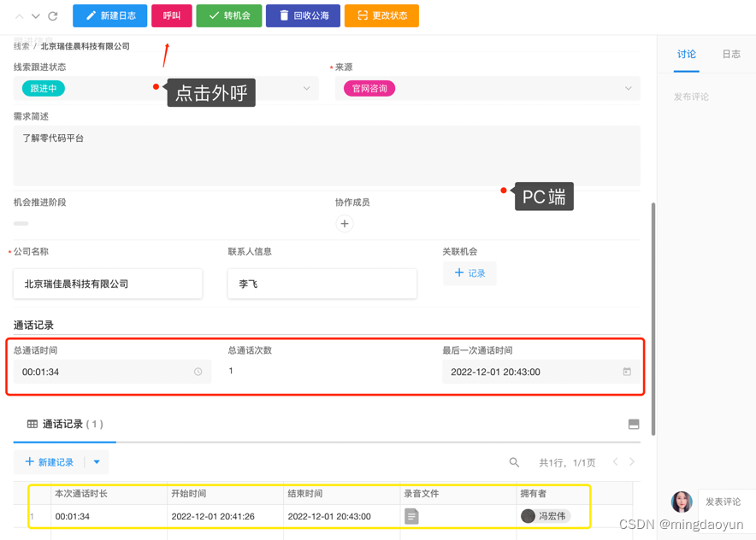The width and height of the screenshot is (756, 540).
Task: Click the 新建日志 button
Action: [110, 15]
